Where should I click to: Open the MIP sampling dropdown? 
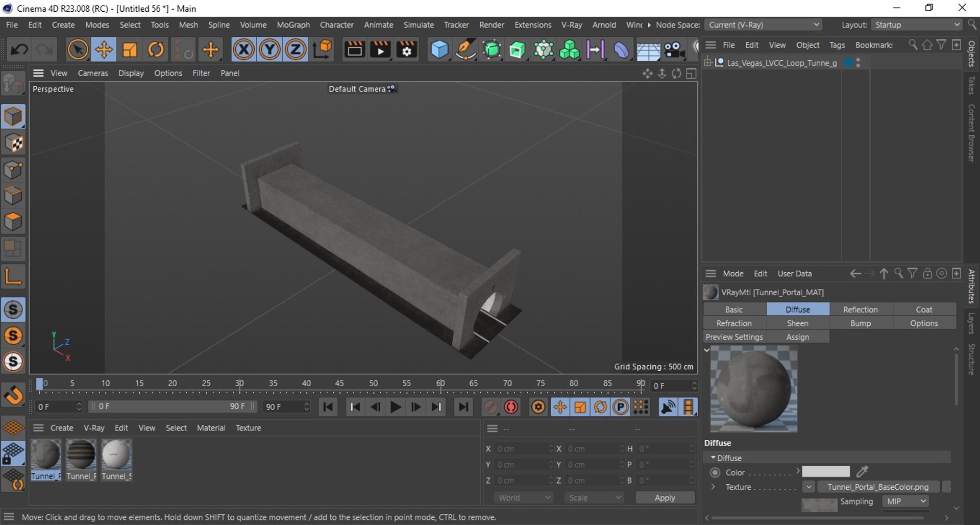click(x=906, y=502)
